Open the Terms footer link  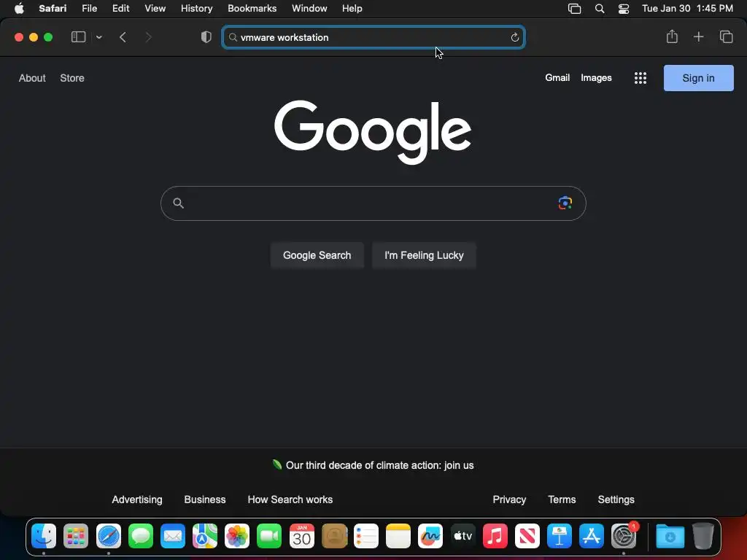pyautogui.click(x=562, y=499)
